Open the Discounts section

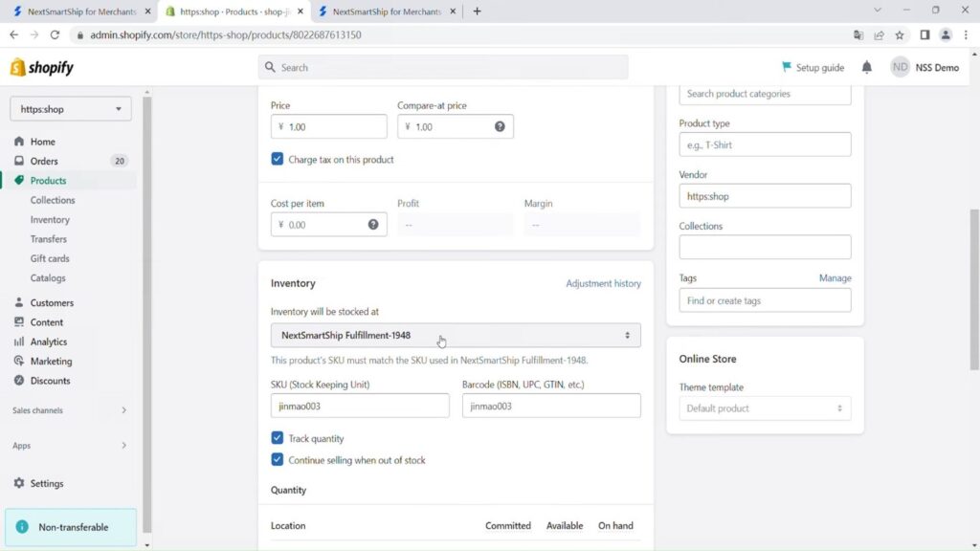[51, 381]
